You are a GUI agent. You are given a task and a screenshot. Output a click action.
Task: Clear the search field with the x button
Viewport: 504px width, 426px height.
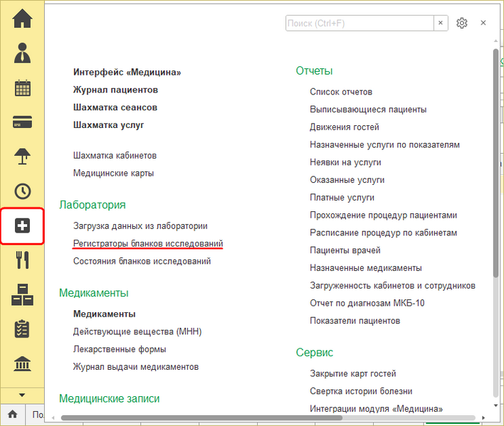tap(441, 23)
